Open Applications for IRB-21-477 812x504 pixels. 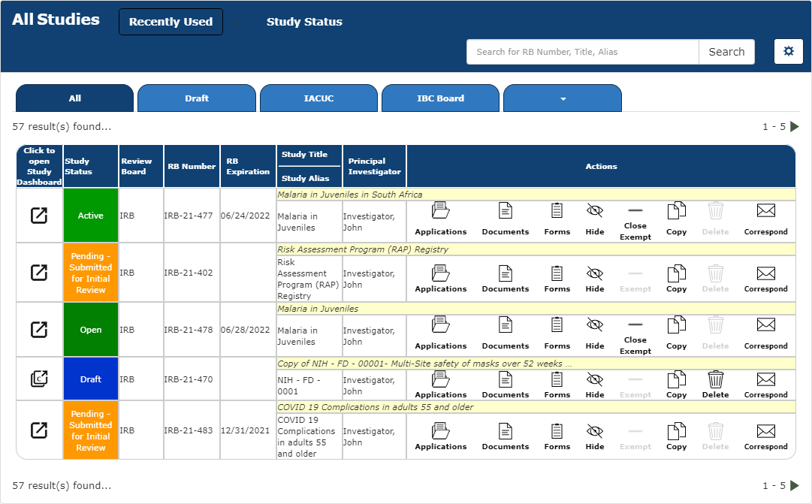coord(441,219)
